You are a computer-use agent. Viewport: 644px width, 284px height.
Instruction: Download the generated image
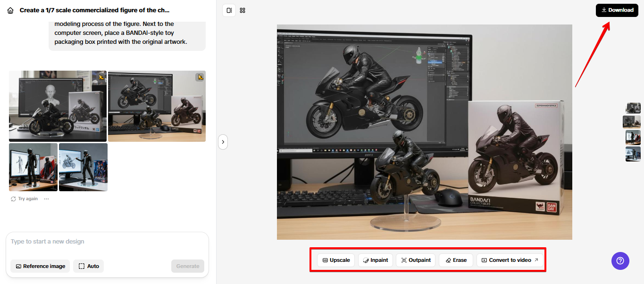(x=617, y=10)
